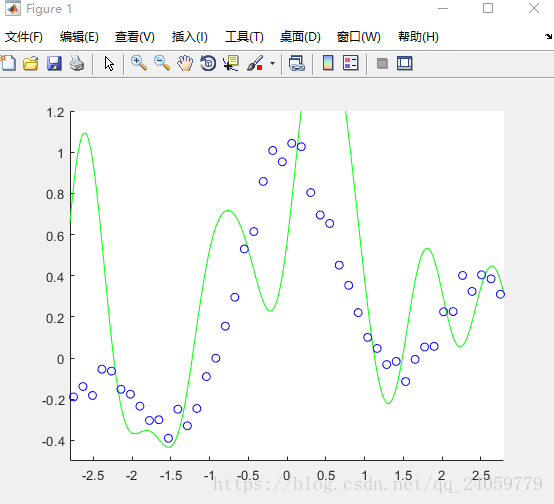The image size is (554, 504).
Task: Insert a legend with toolbar icon
Action: pyautogui.click(x=351, y=64)
